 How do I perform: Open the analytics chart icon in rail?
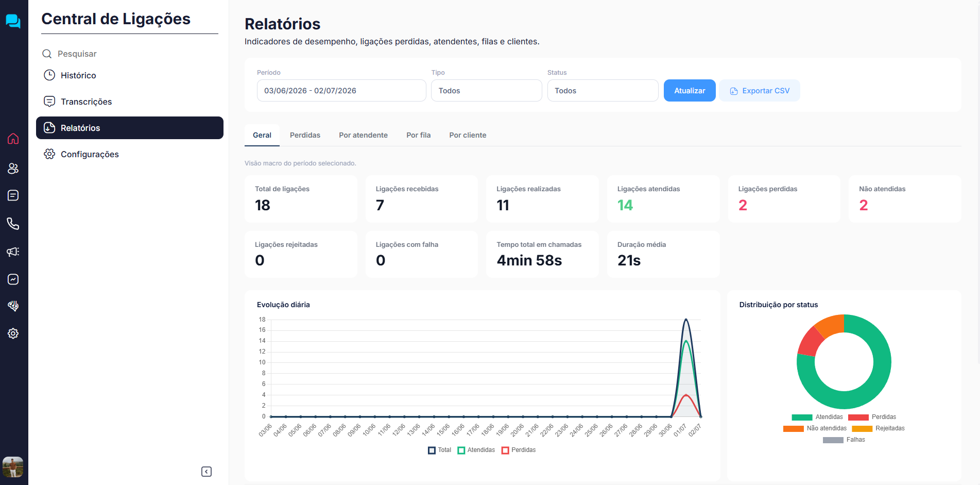pos(13,279)
